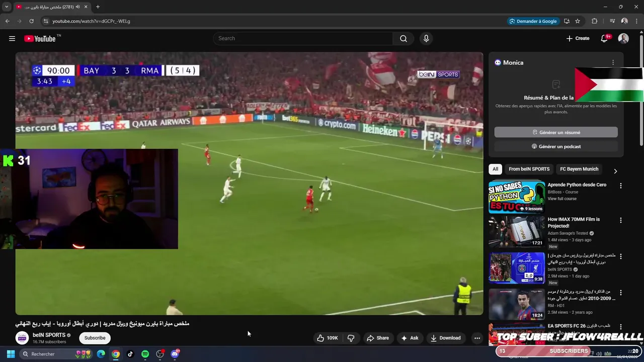Click beIN SPORTS channel name link

pos(49,335)
